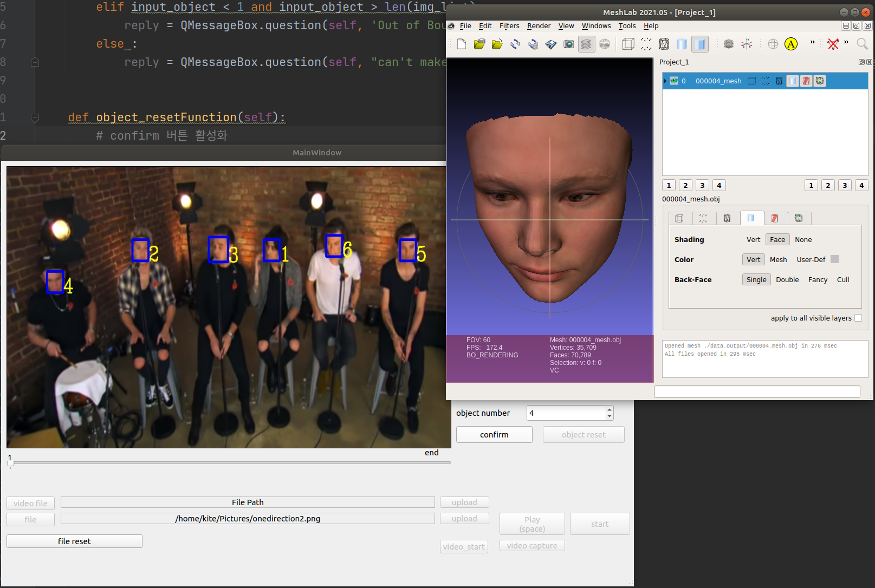This screenshot has width=875, height=588.
Task: Click the start button
Action: coord(600,524)
